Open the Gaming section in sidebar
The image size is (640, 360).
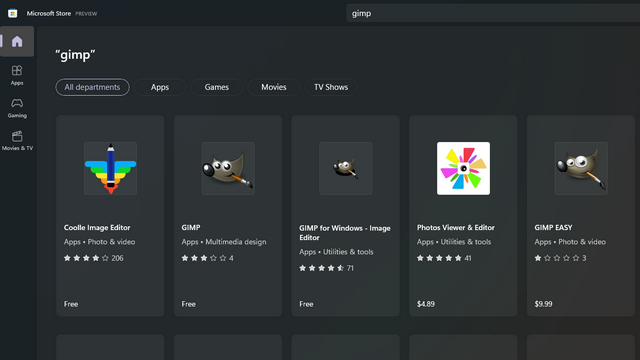(x=17, y=108)
